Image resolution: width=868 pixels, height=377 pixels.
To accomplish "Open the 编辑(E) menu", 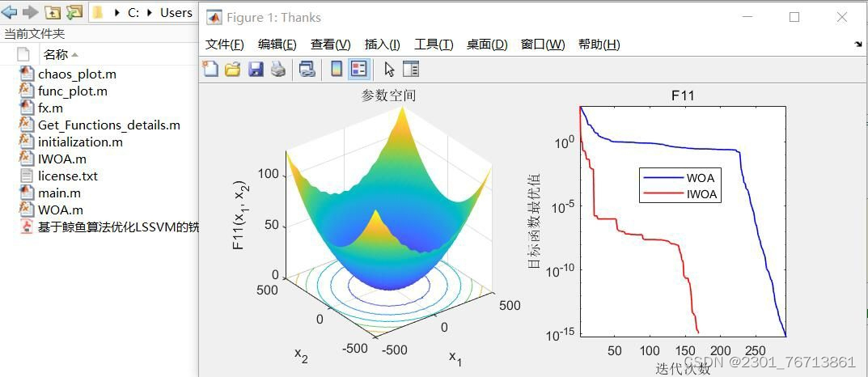I will (x=277, y=44).
